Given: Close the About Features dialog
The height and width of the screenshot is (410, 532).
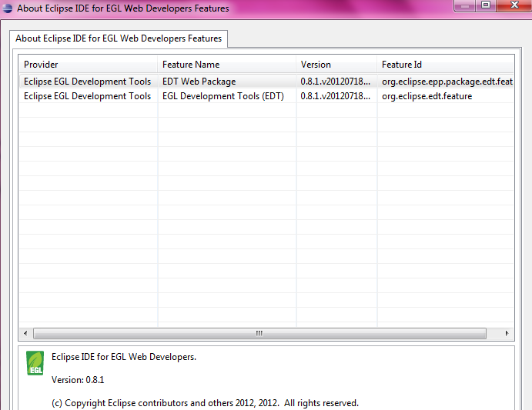Looking at the screenshot, I should point(514,5).
